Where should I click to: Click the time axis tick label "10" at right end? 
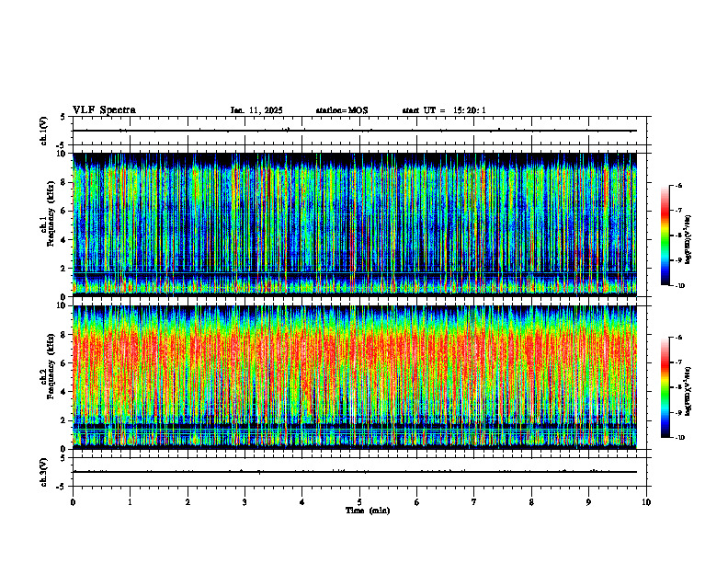click(x=646, y=502)
